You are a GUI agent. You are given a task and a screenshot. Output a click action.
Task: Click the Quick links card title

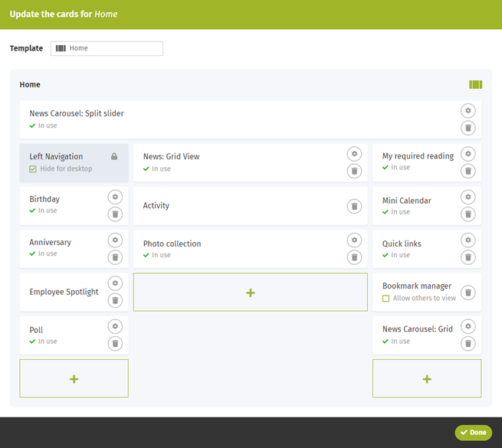point(402,244)
